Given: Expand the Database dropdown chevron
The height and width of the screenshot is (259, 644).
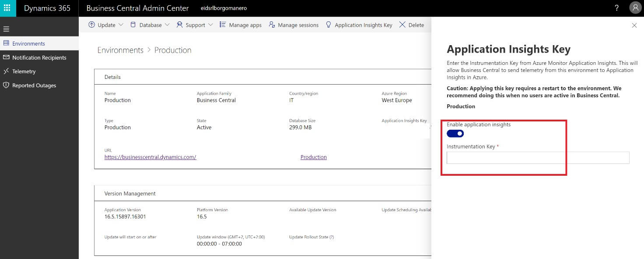Looking at the screenshot, I should (x=167, y=25).
